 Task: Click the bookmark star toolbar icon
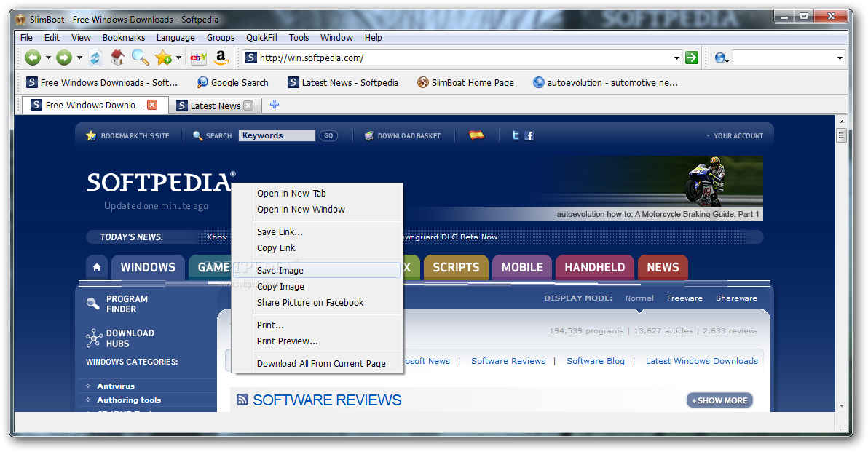tap(163, 58)
